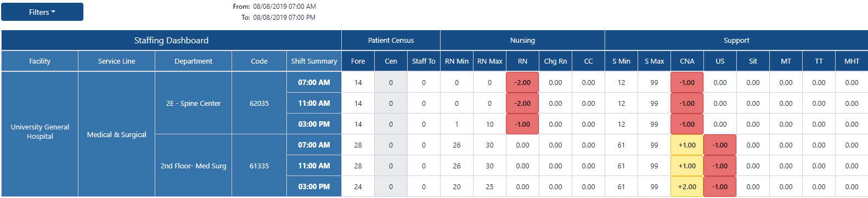The height and width of the screenshot is (198, 868).
Task: Click department code 61335
Action: [259, 166]
